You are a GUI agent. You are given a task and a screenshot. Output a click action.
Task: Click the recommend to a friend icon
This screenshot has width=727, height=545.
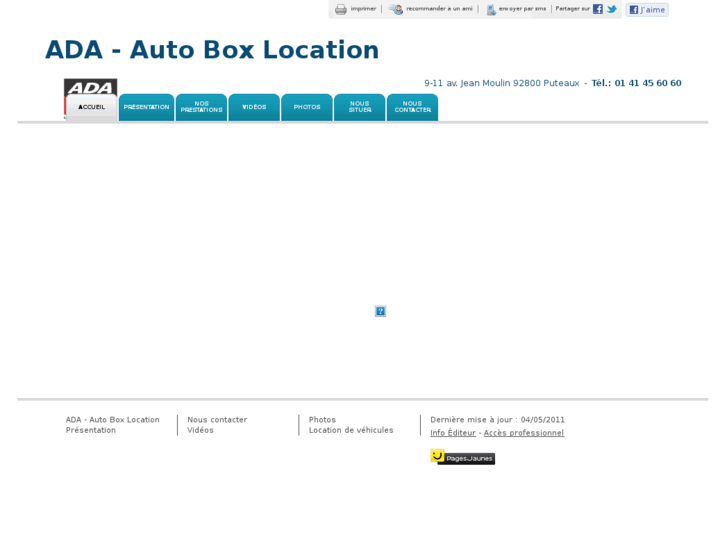pyautogui.click(x=395, y=9)
